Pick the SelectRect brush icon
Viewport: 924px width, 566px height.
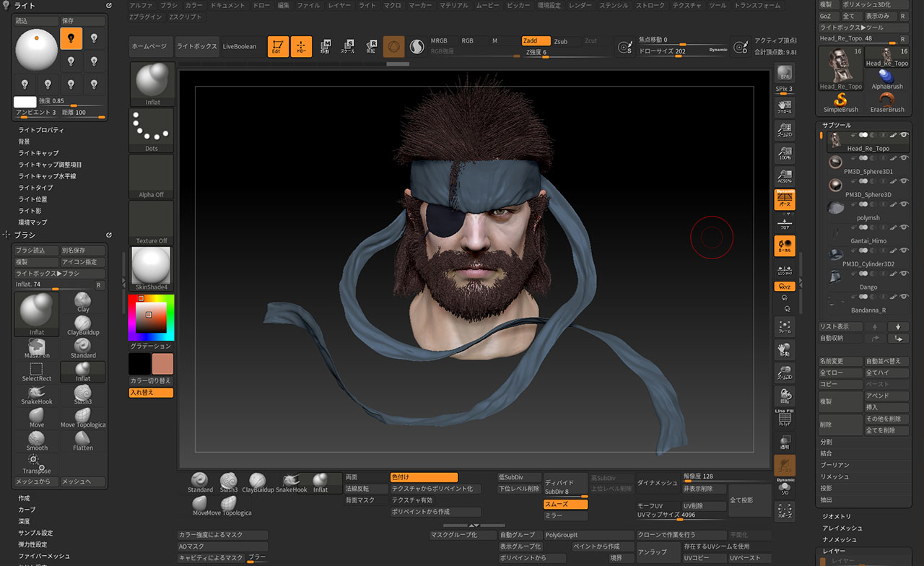point(37,371)
